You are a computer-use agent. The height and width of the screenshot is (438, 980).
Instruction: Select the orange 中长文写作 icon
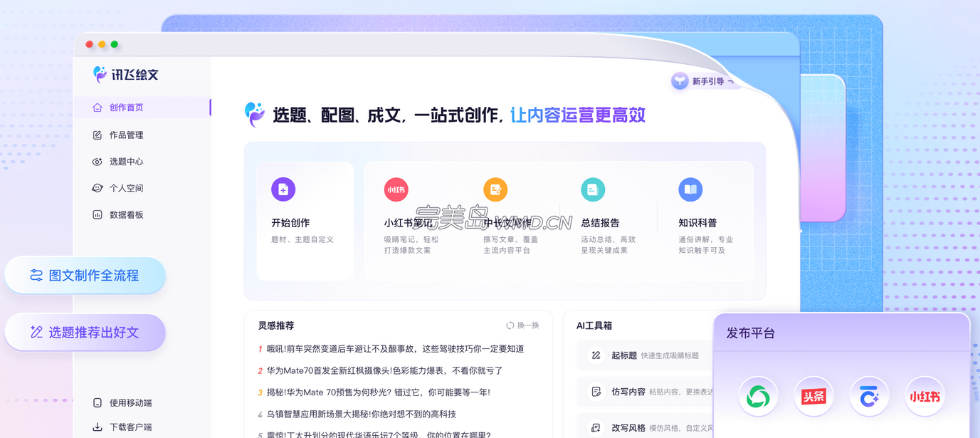495,189
